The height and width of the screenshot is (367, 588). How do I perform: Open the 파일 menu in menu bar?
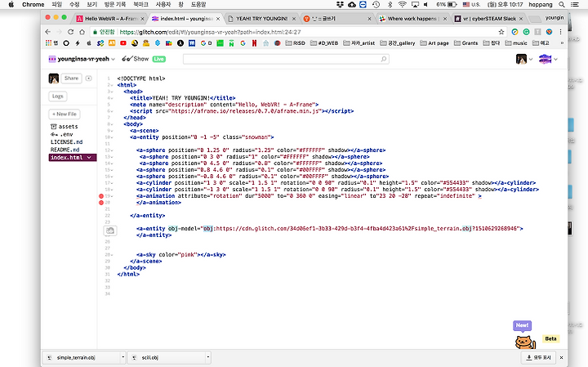[56, 5]
